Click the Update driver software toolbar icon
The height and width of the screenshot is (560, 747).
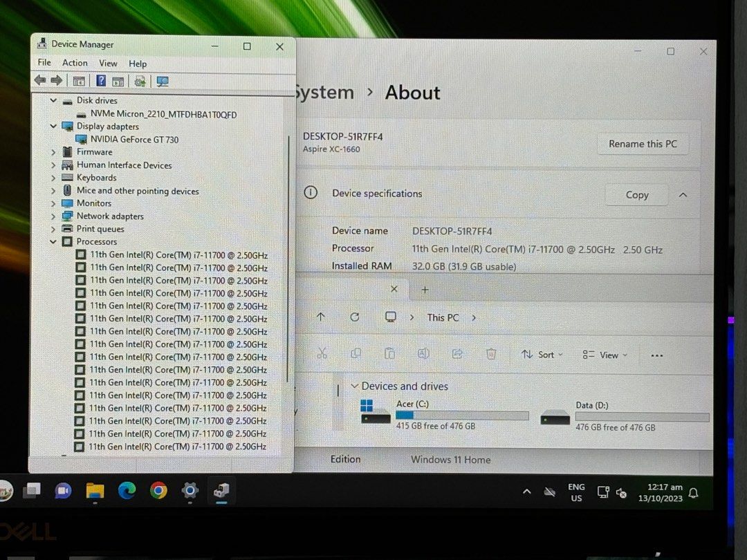tap(140, 81)
